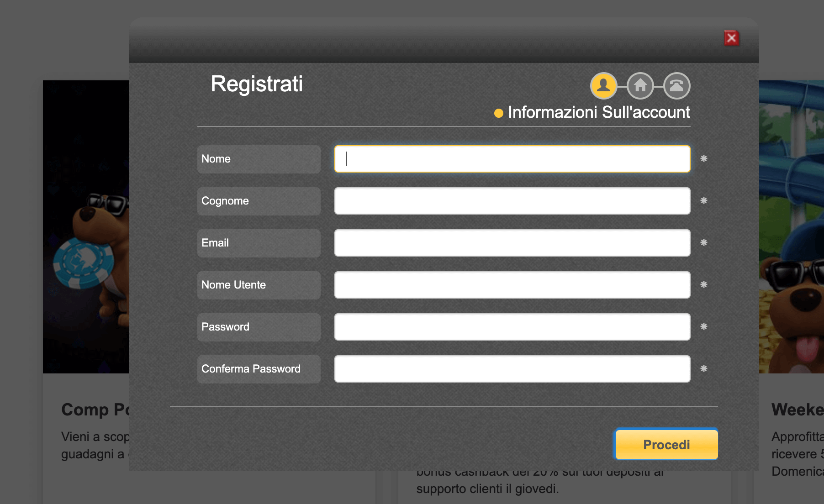Viewport: 824px width, 504px height.
Task: Click inside the Nome input field
Action: [x=512, y=159]
